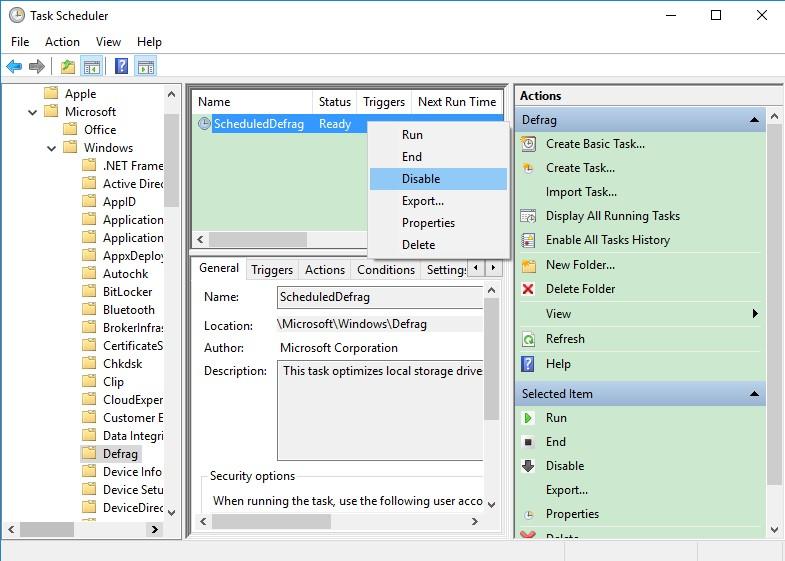Open the View menu in menu bar
The width and height of the screenshot is (785, 561).
[x=108, y=42]
